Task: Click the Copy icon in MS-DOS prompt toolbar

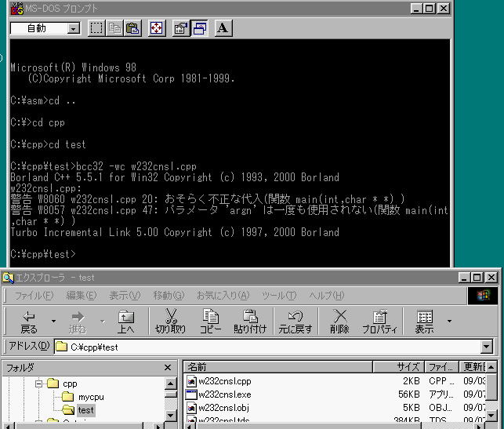Action: tap(114, 28)
